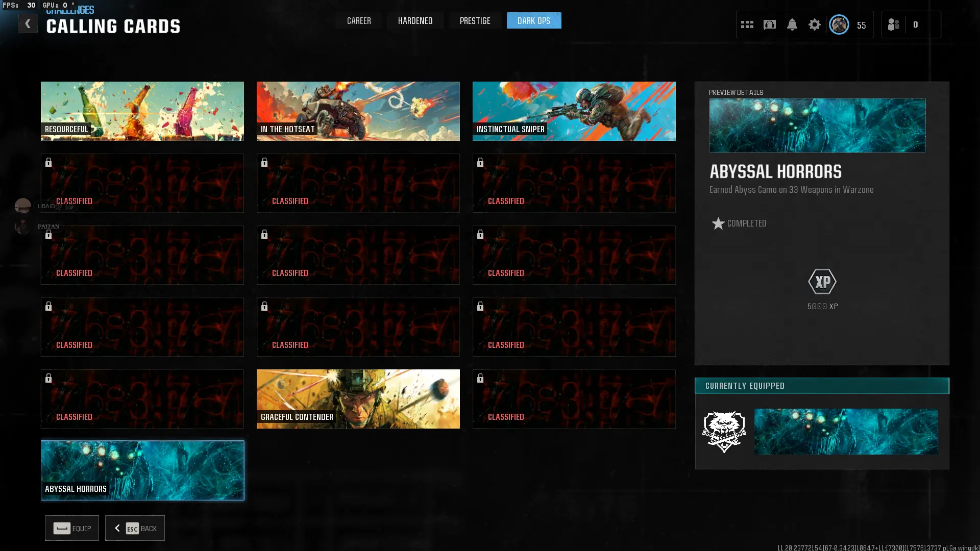Select the In The Hotseat calling card

[358, 111]
